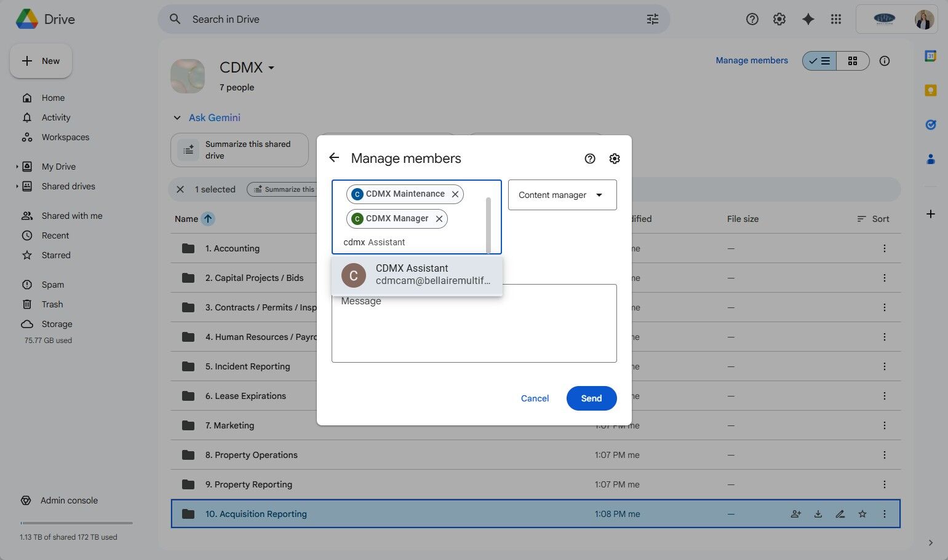Image resolution: width=948 pixels, height=560 pixels.
Task: Open settings gear in Manage members dialog
Action: point(615,159)
